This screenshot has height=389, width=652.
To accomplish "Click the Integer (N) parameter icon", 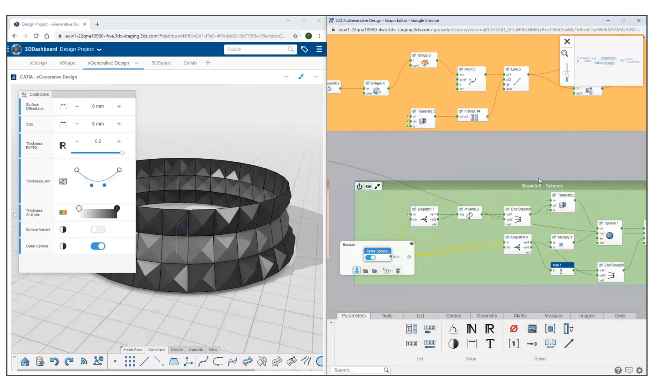I will [x=471, y=329].
